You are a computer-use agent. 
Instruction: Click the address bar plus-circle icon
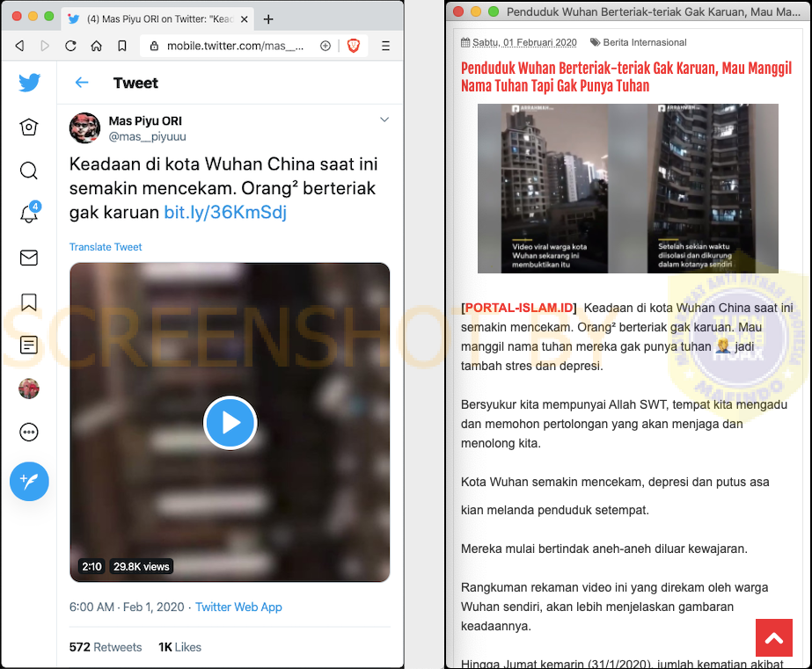(x=326, y=46)
